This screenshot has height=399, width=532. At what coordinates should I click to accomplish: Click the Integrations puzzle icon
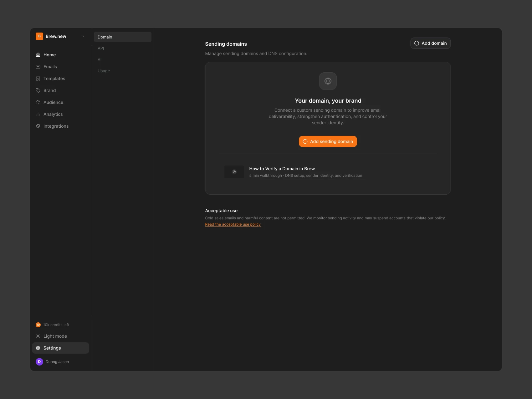(x=38, y=126)
